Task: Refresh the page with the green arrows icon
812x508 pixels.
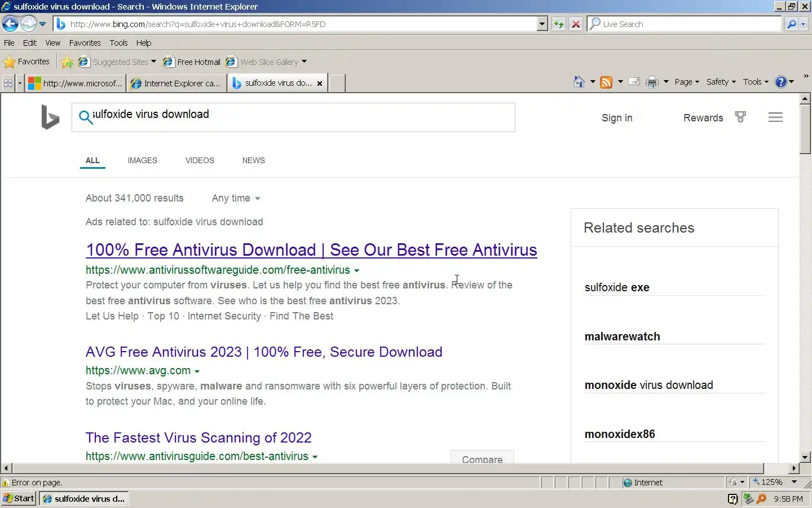Action: click(x=558, y=24)
